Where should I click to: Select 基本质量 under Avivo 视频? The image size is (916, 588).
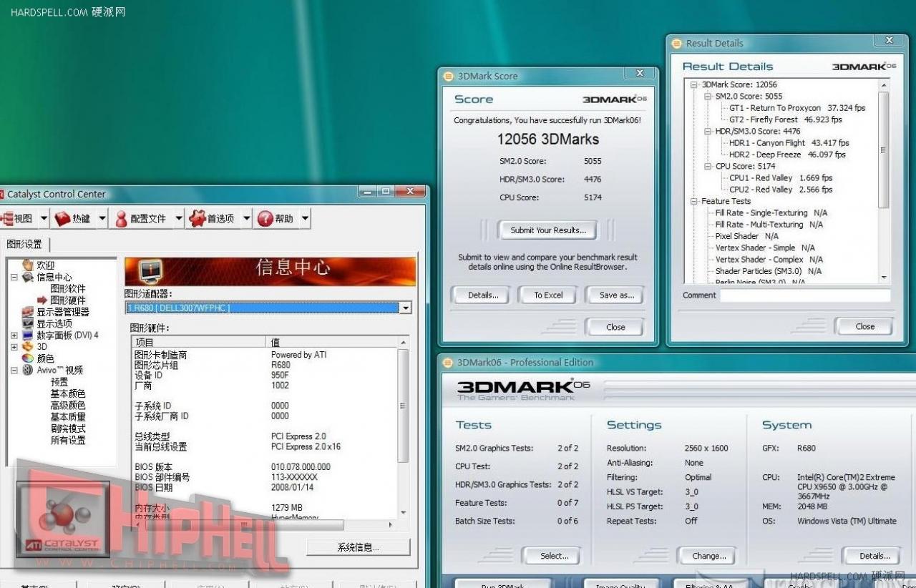coord(68,416)
